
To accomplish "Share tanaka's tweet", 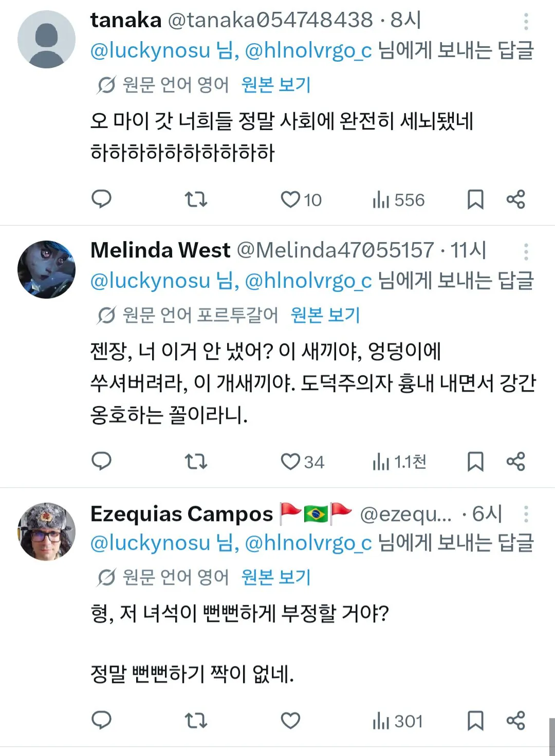I will [515, 199].
